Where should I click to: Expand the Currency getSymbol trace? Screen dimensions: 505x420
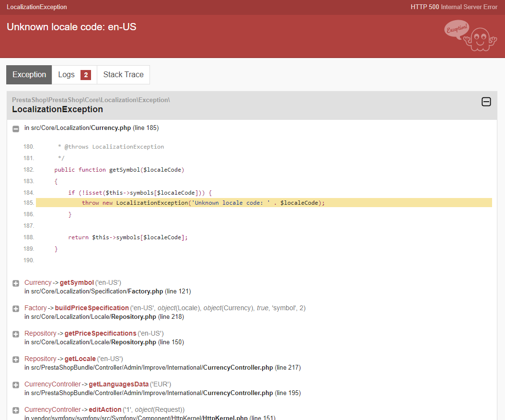point(16,283)
